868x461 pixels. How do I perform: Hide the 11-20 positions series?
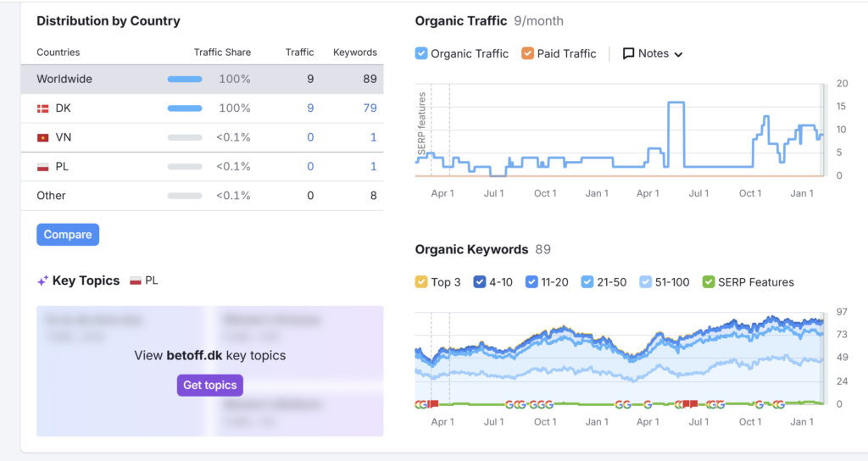coord(531,281)
